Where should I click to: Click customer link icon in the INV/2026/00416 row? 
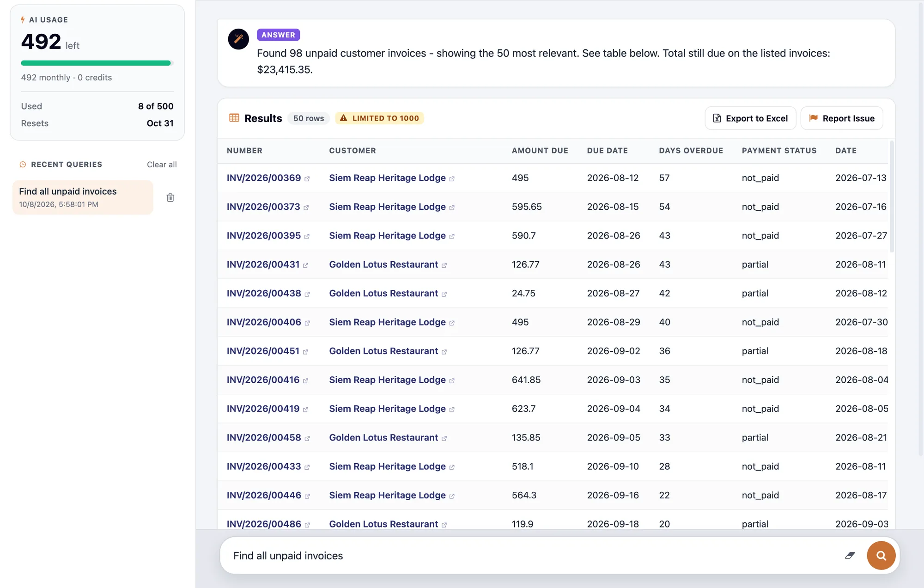click(x=452, y=381)
